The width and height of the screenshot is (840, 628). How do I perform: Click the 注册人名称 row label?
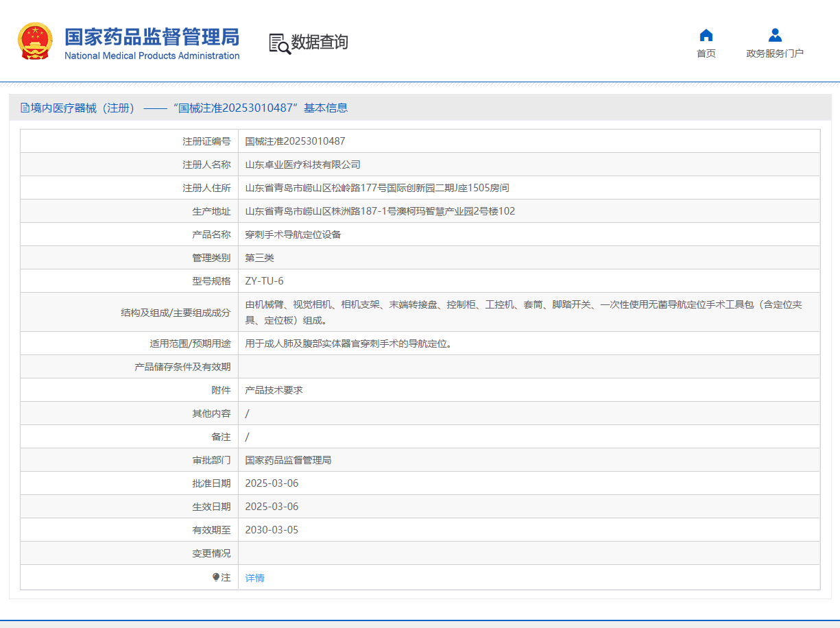coord(206,165)
